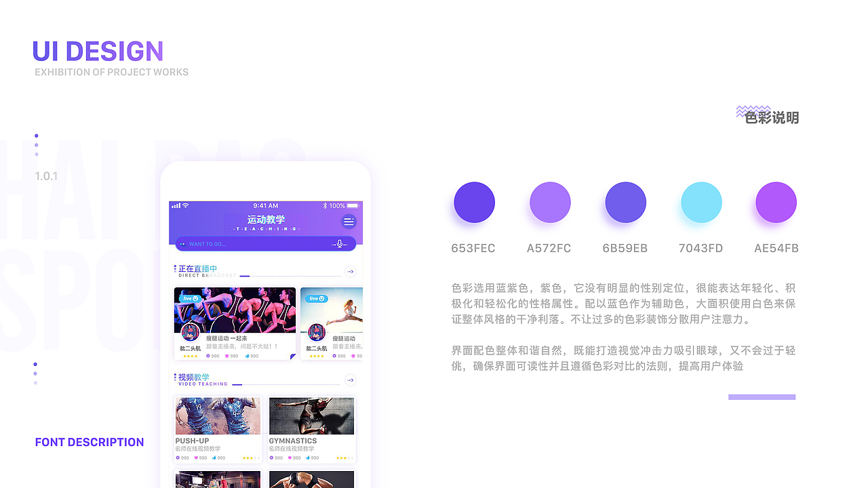Screen dimensions: 868x488
Task: Select the Bluetooth icon in the status bar
Action: pyautogui.click(x=324, y=205)
